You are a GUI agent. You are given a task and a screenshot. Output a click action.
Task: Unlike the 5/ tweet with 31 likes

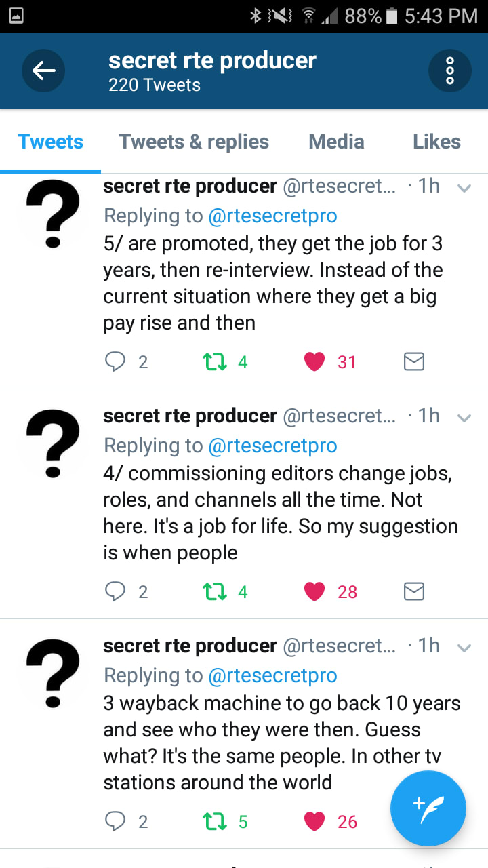[314, 362]
